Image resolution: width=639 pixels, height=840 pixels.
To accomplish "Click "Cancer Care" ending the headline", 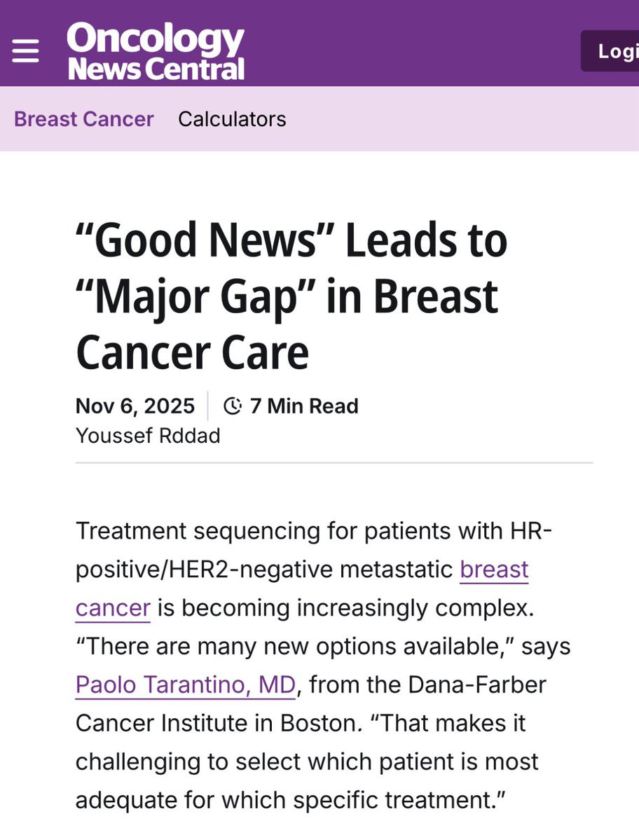I will (192, 353).
